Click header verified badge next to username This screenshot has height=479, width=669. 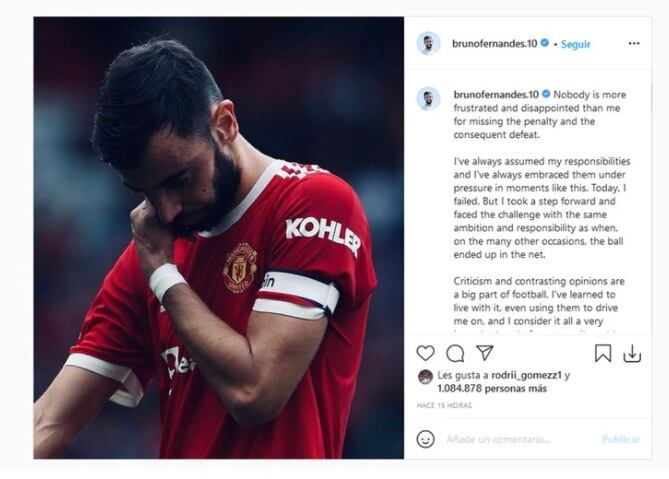pos(544,43)
